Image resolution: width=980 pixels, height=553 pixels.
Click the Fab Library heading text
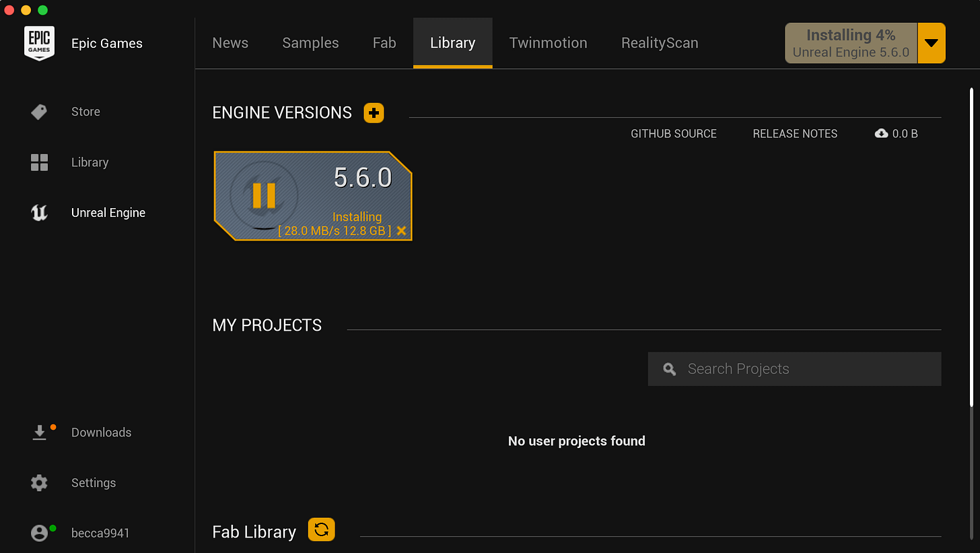pos(254,532)
